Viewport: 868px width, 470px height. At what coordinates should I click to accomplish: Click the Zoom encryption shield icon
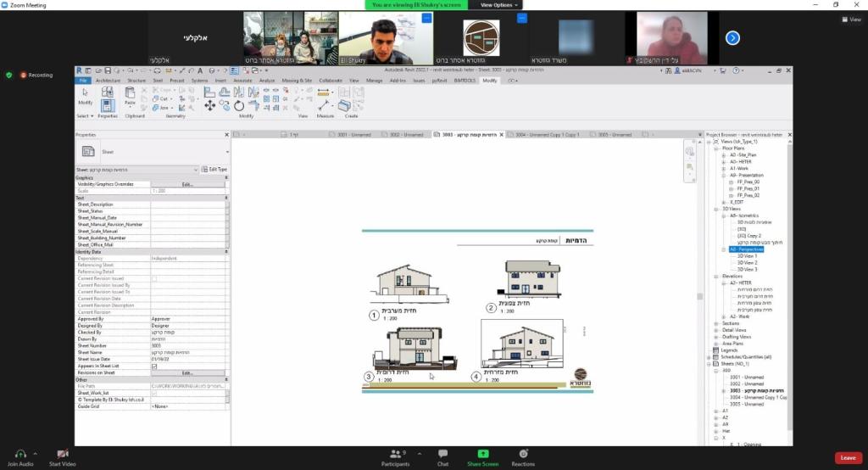(x=8, y=75)
